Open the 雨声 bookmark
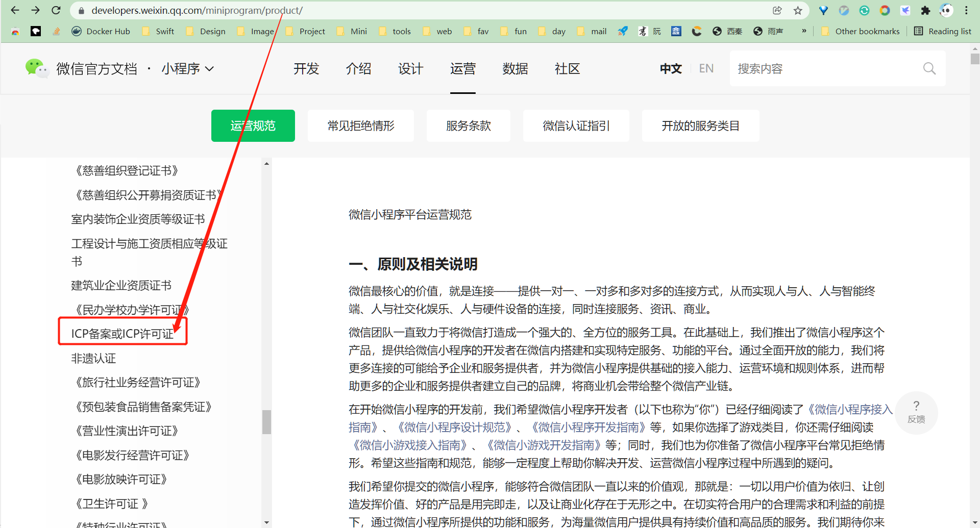 768,31
